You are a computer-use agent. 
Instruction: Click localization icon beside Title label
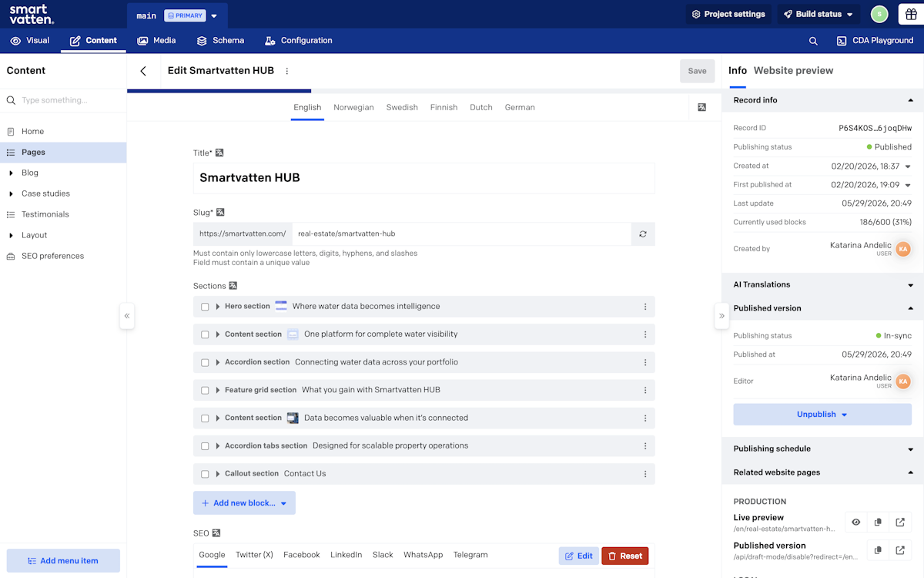coord(219,153)
